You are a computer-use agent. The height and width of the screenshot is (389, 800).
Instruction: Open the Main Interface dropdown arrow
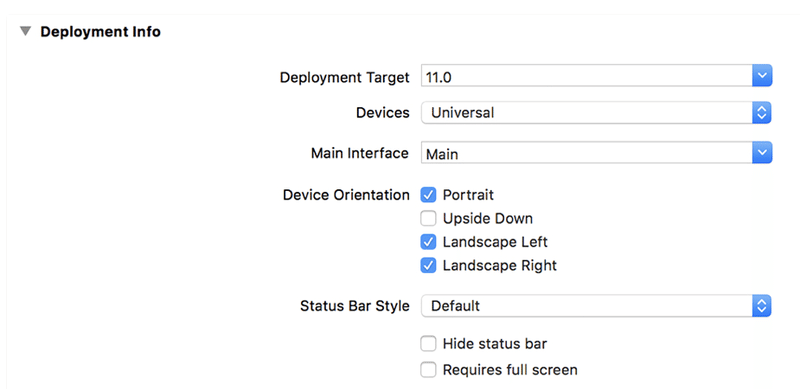tap(762, 153)
